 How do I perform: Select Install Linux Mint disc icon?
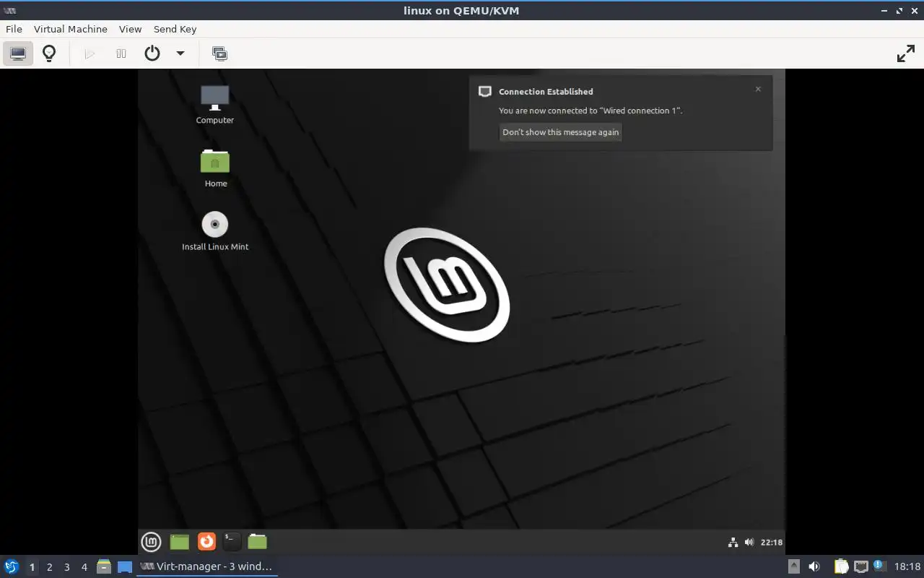click(x=215, y=231)
